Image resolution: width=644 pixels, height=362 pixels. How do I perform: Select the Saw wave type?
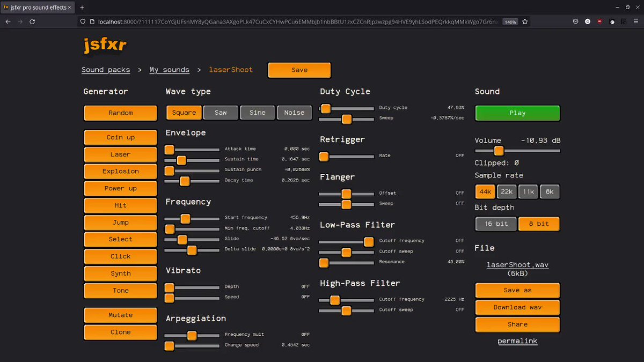pyautogui.click(x=221, y=113)
